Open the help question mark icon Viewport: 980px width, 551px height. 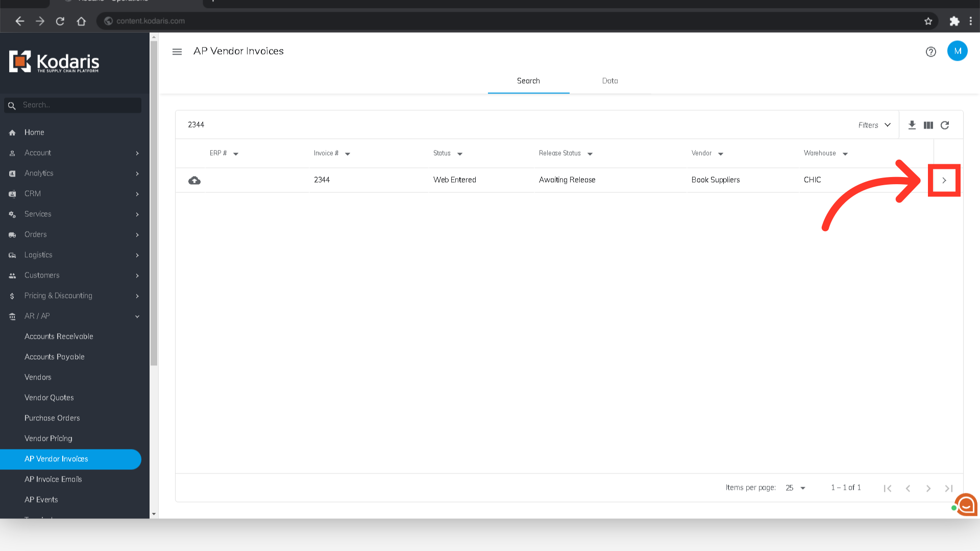(930, 52)
